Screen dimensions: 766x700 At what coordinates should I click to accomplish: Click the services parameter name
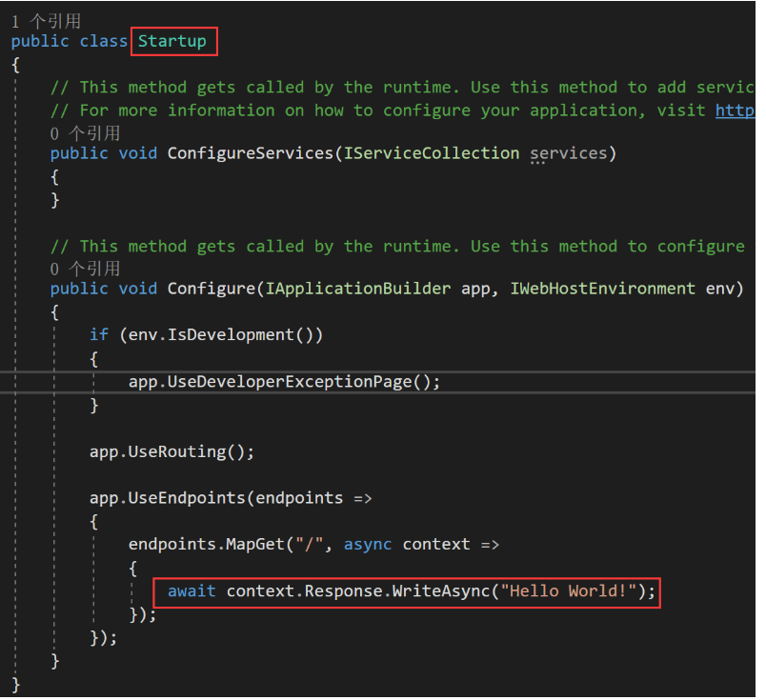(569, 153)
